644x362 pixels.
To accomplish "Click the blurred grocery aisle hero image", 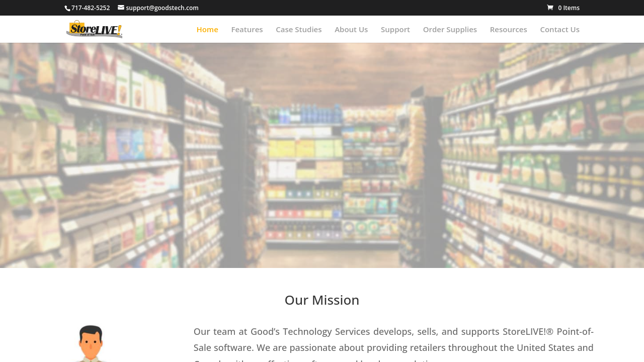I will 322,155.
